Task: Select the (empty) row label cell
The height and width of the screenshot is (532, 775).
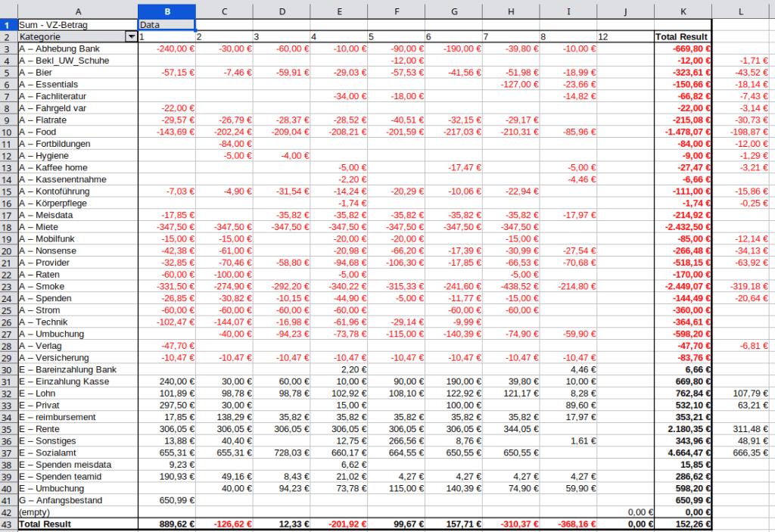Action: click(x=77, y=512)
